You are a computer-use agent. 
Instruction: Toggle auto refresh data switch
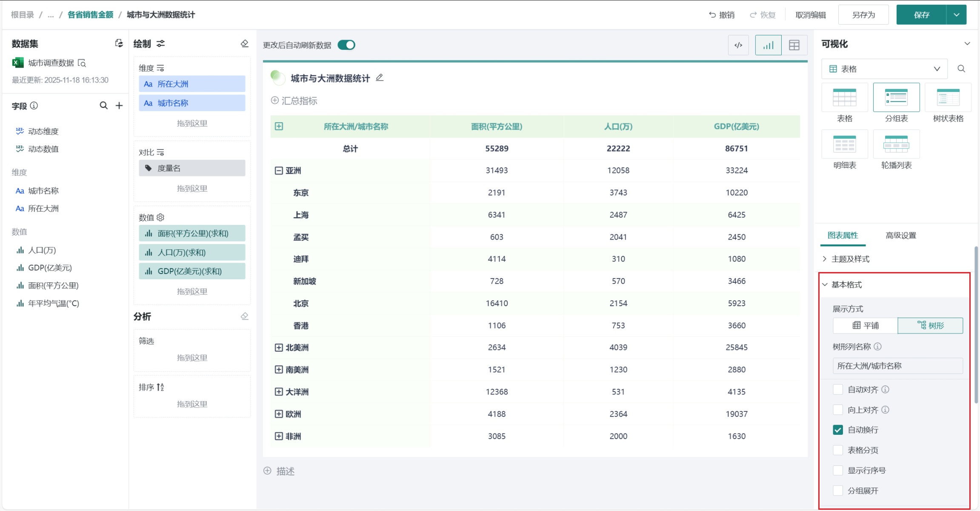tap(346, 45)
